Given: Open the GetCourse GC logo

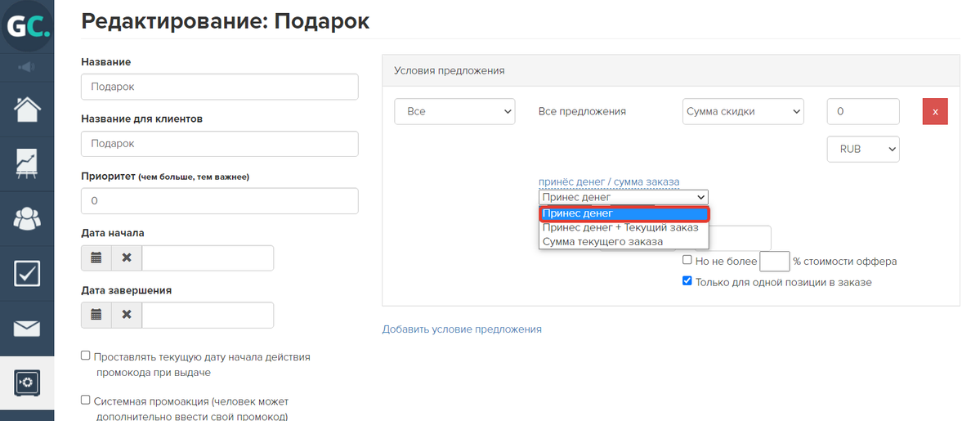Looking at the screenshot, I should point(27,26).
